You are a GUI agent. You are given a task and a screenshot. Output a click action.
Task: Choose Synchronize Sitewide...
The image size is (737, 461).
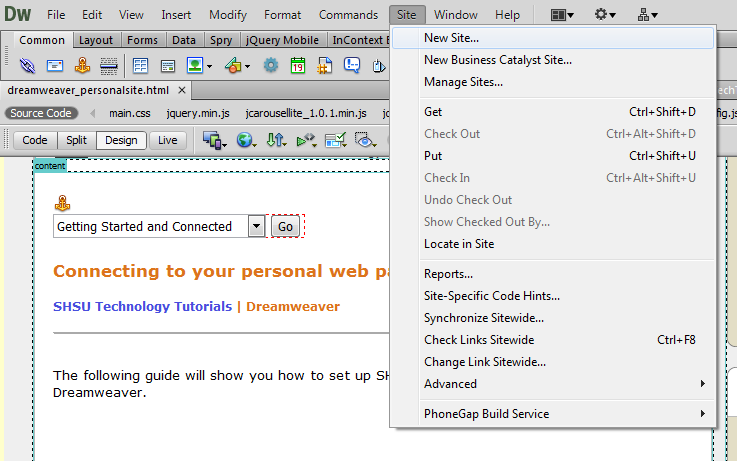click(x=553, y=318)
